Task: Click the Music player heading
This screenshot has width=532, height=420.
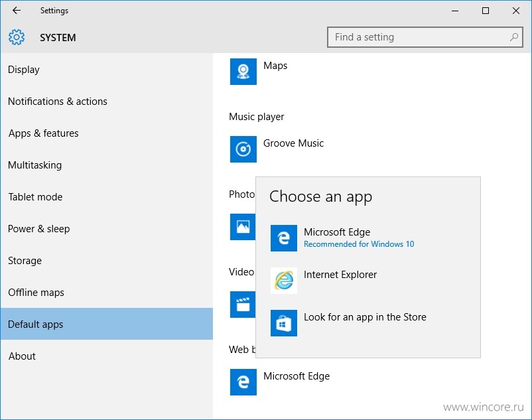Action: coord(257,117)
